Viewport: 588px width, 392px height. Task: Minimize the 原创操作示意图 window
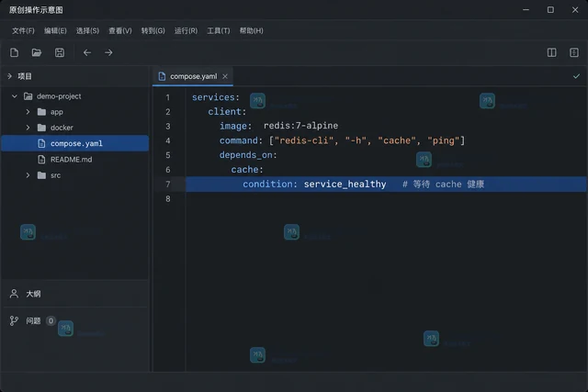click(x=526, y=10)
